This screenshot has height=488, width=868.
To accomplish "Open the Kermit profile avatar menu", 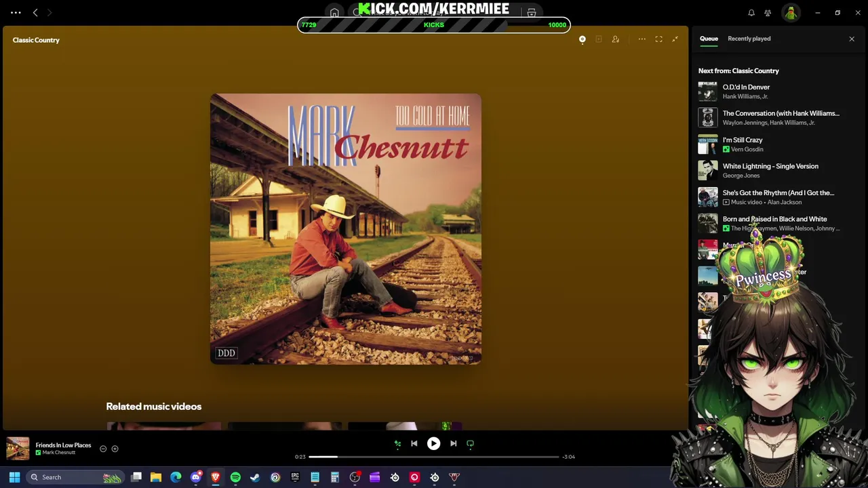I will (791, 13).
